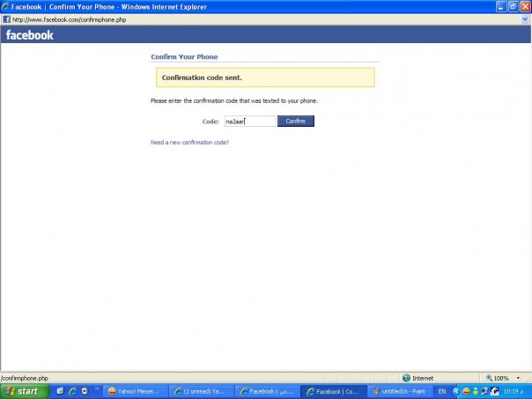Expand quick launch overflow chevron
Screen dimensions: 532x399
tap(97, 388)
